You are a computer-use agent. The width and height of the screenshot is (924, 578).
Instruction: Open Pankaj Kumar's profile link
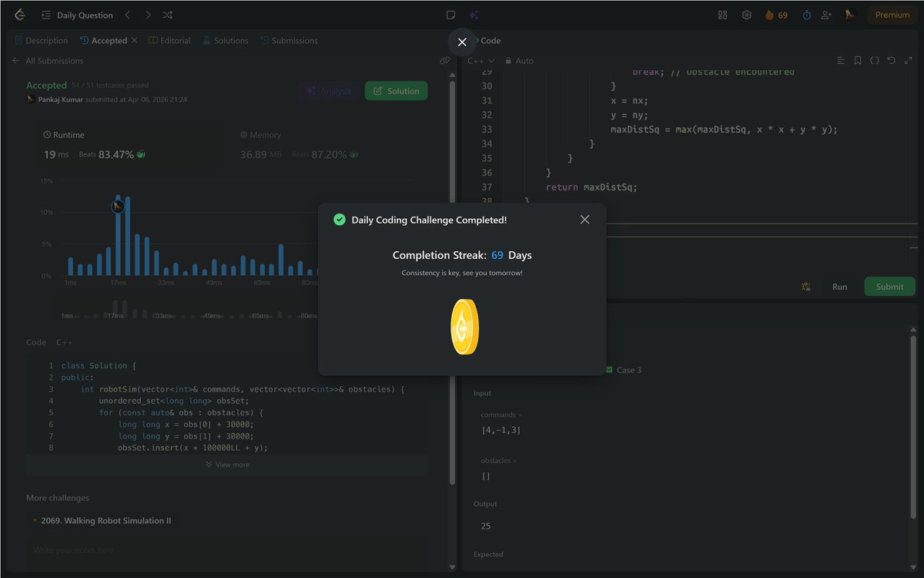(x=62, y=99)
